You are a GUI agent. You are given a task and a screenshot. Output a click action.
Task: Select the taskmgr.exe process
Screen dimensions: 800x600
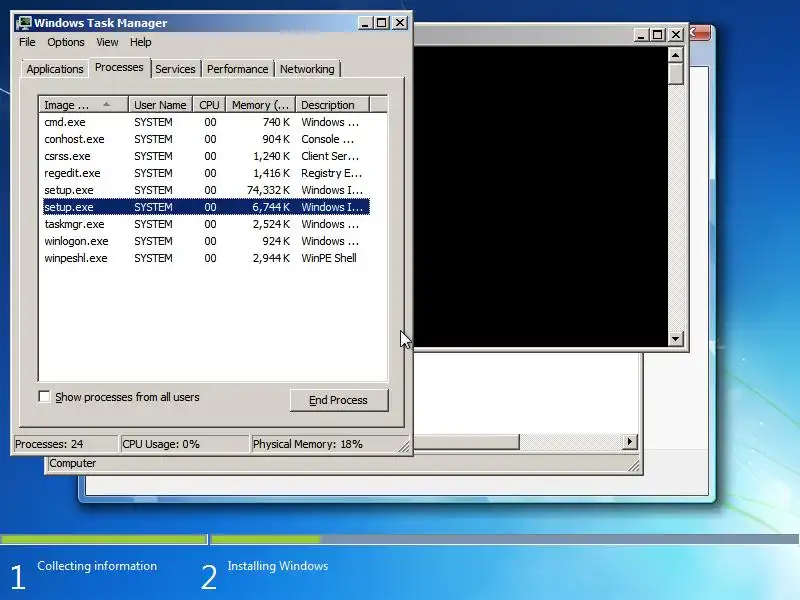coord(206,224)
